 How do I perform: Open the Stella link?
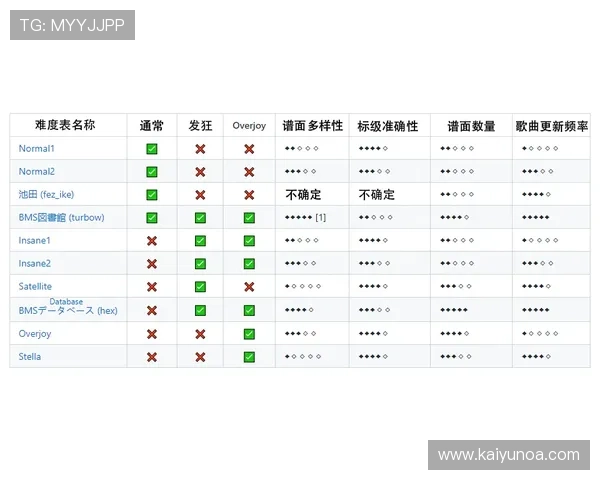click(30, 357)
